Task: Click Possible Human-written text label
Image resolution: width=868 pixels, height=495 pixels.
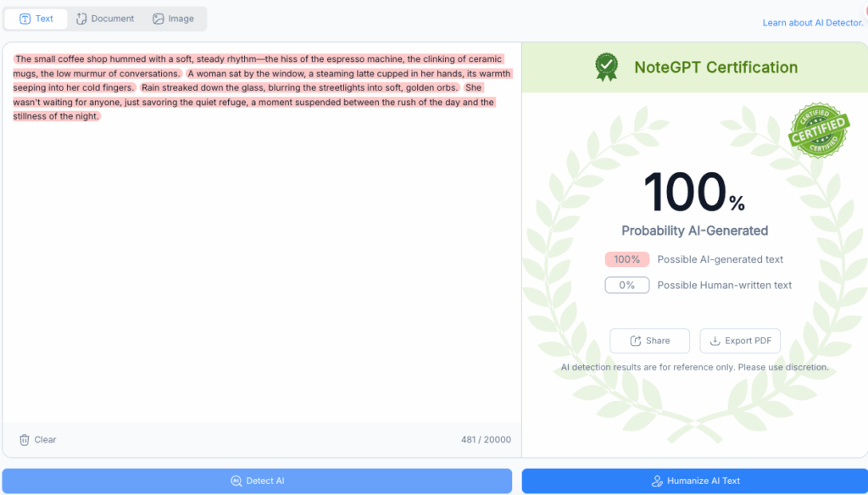Action: tap(725, 285)
